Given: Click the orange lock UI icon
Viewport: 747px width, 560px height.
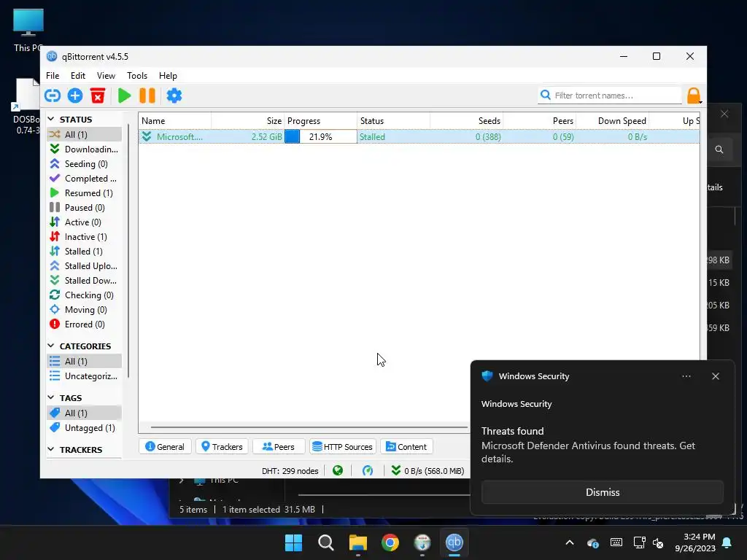Looking at the screenshot, I should point(694,96).
